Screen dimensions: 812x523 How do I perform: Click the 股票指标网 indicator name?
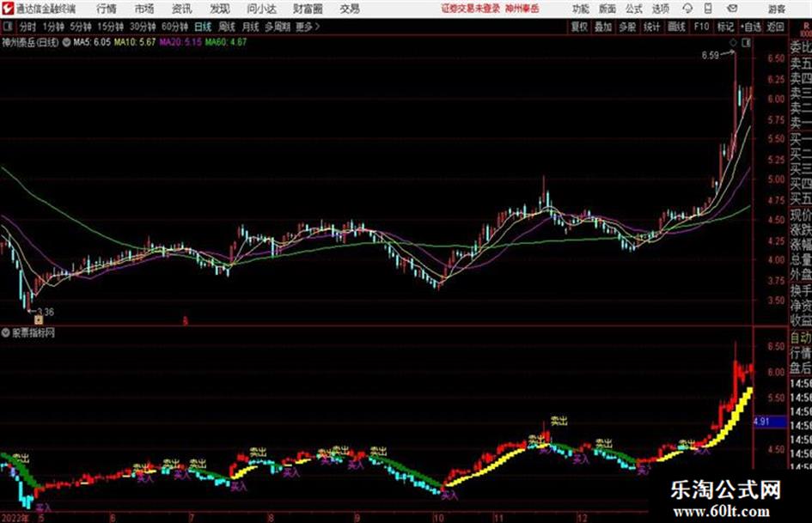pyautogui.click(x=34, y=333)
